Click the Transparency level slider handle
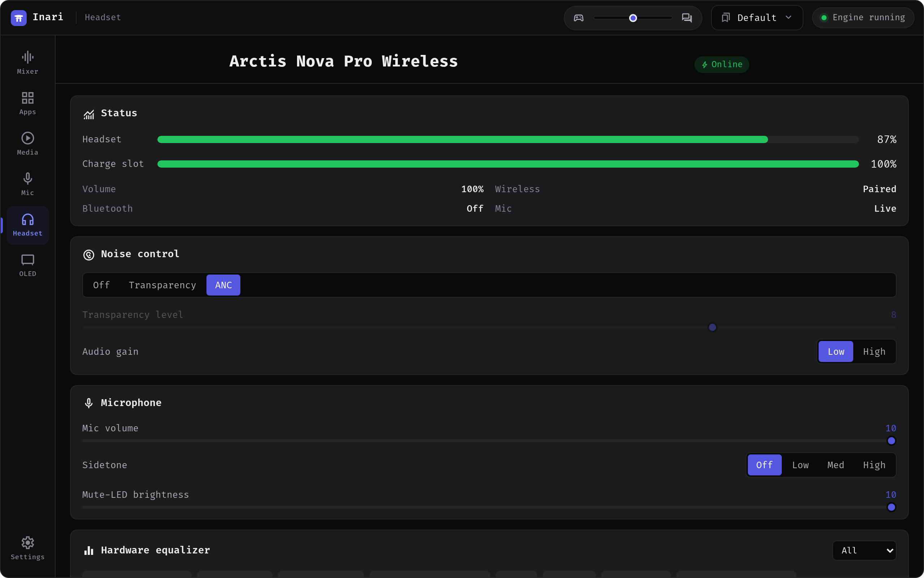Image resolution: width=924 pixels, height=578 pixels. click(712, 328)
